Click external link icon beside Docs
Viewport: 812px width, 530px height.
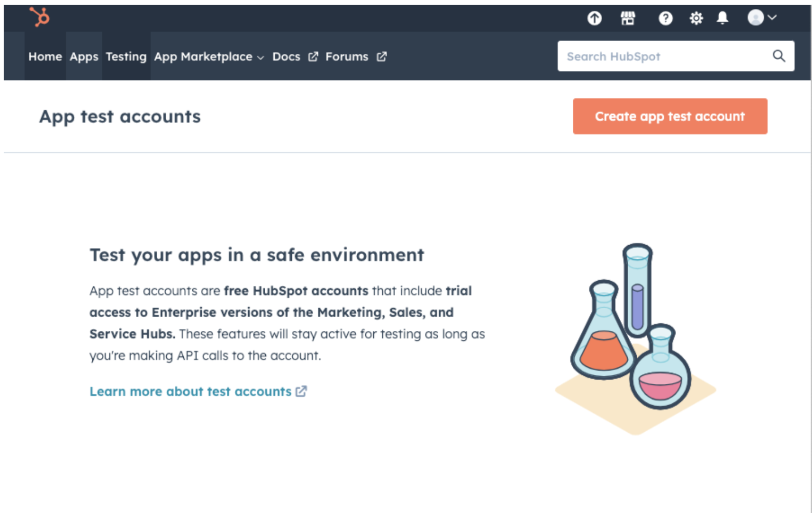point(313,56)
